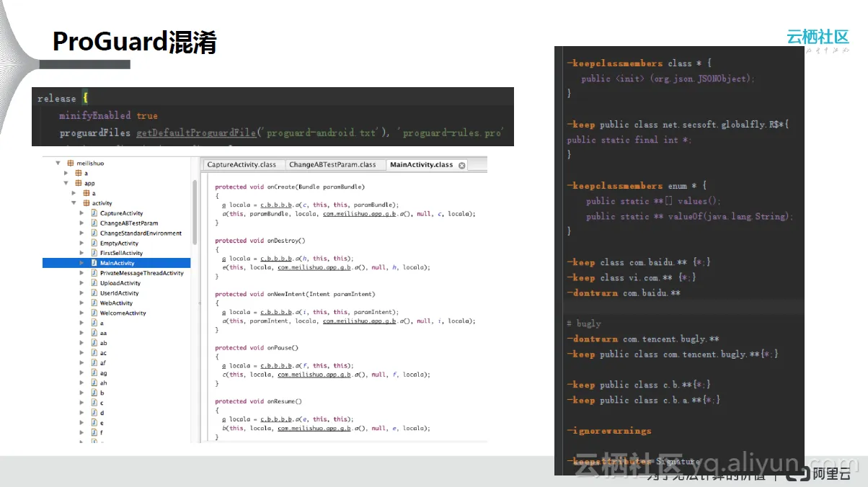Close the MainActivity.class tab
The height and width of the screenshot is (487, 868).
tap(462, 165)
